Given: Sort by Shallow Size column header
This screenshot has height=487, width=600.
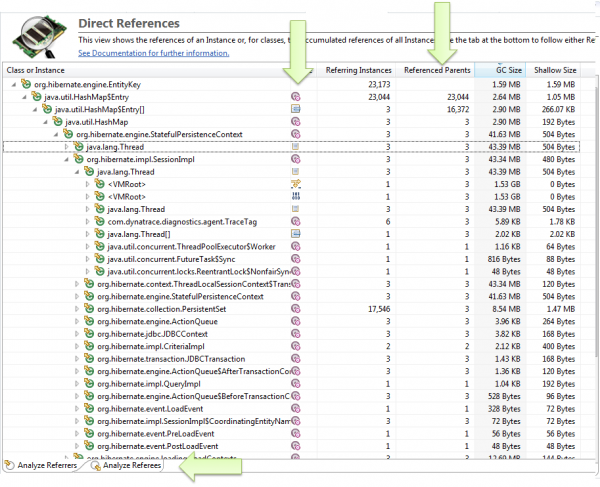Looking at the screenshot, I should (x=555, y=70).
